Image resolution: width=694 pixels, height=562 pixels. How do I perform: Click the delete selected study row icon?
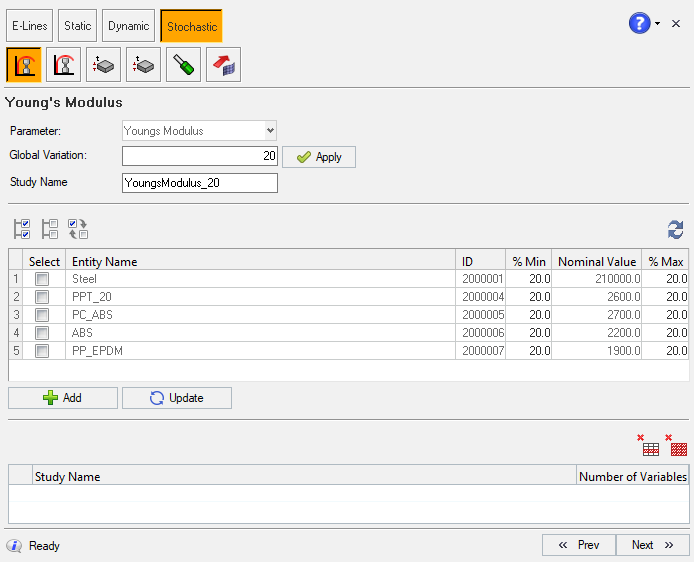pyautogui.click(x=650, y=445)
